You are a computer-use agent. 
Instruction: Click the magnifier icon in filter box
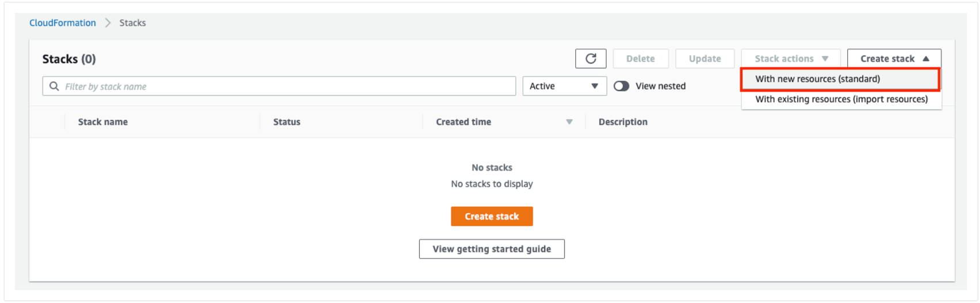[54, 86]
